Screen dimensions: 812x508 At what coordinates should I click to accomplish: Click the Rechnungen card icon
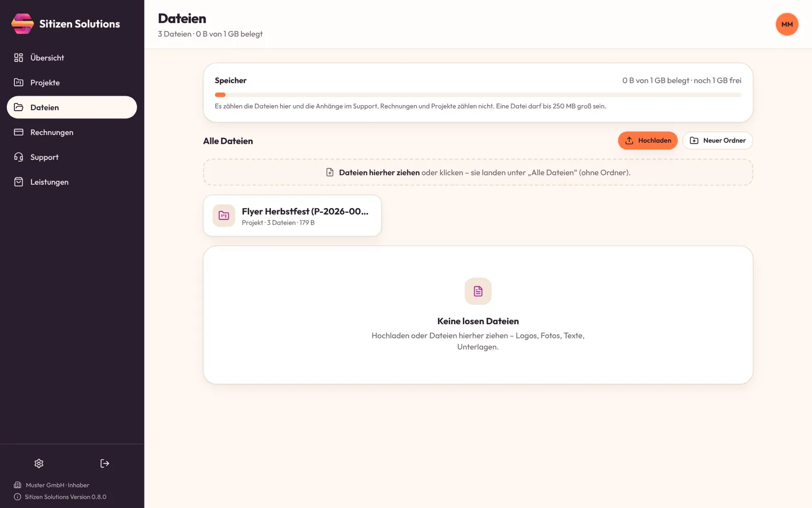pyautogui.click(x=19, y=132)
